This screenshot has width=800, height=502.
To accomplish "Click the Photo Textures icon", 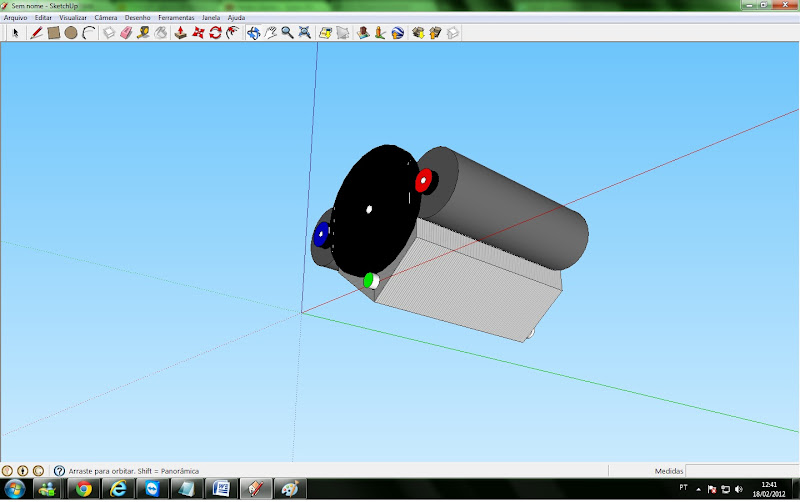I will 380,33.
